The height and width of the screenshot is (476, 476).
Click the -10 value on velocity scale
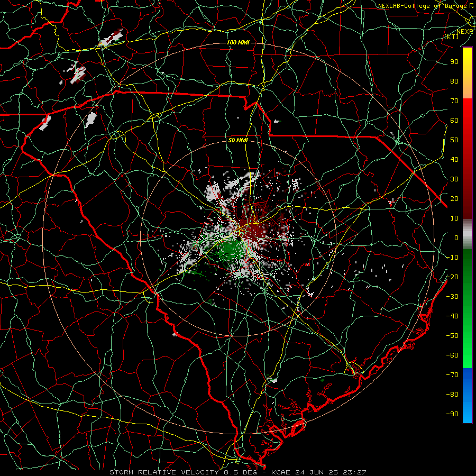pyautogui.click(x=452, y=258)
